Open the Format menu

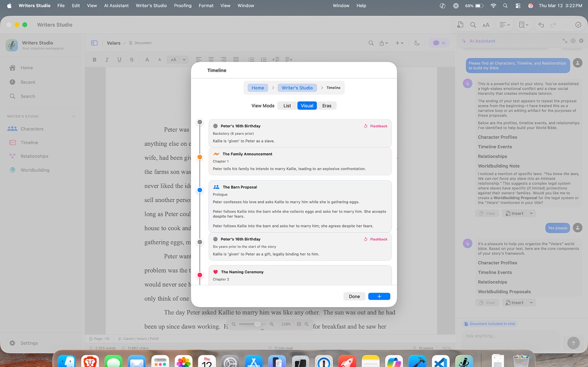pyautogui.click(x=206, y=5)
